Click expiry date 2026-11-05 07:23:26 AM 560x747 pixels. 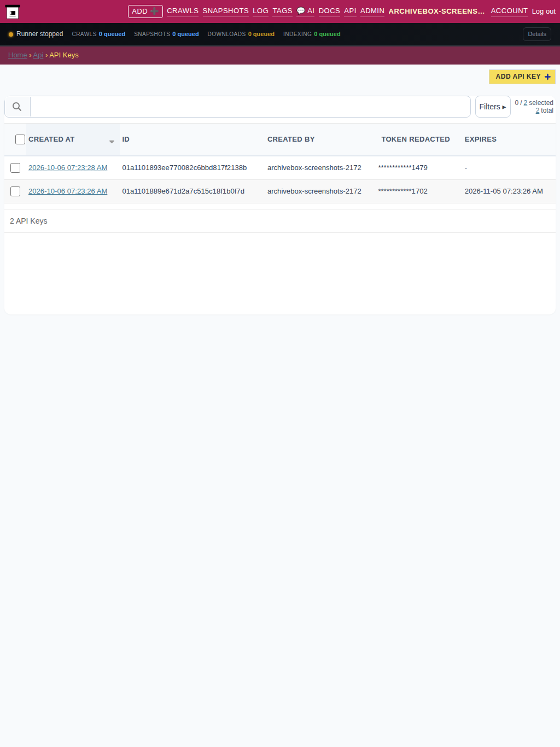point(504,191)
